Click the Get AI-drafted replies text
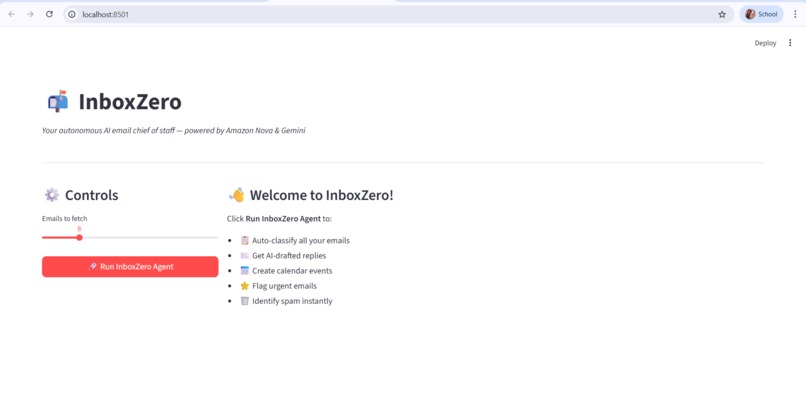Screen dimensions: 806x405 pos(289,255)
